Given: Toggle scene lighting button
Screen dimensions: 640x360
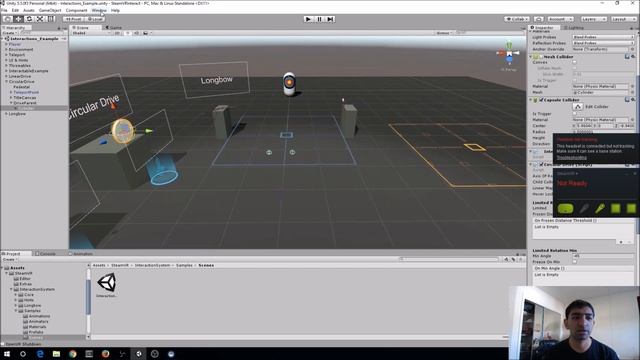Looking at the screenshot, I should pos(127,33).
